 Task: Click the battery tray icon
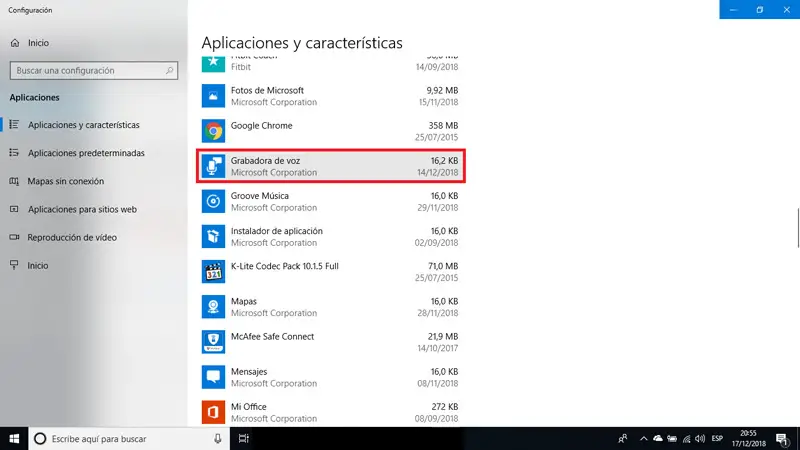(x=672, y=439)
